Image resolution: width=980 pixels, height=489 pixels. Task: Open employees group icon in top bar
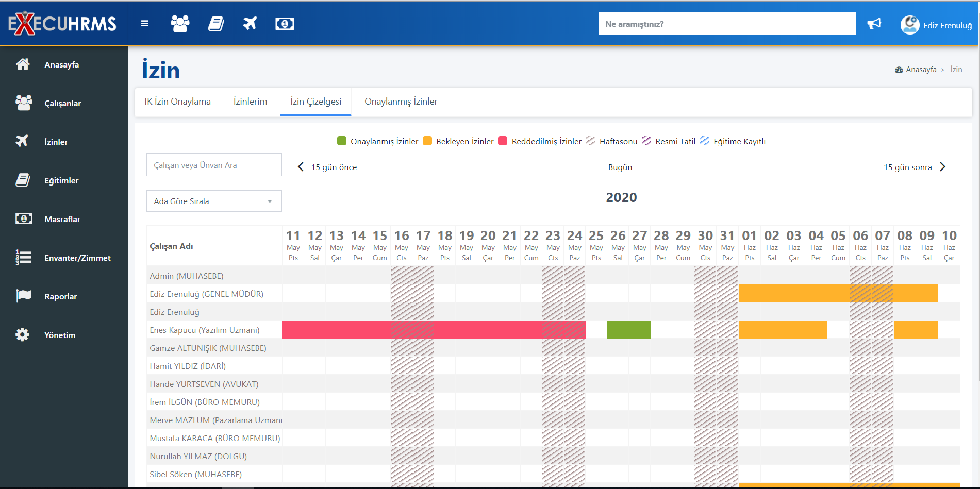(180, 24)
